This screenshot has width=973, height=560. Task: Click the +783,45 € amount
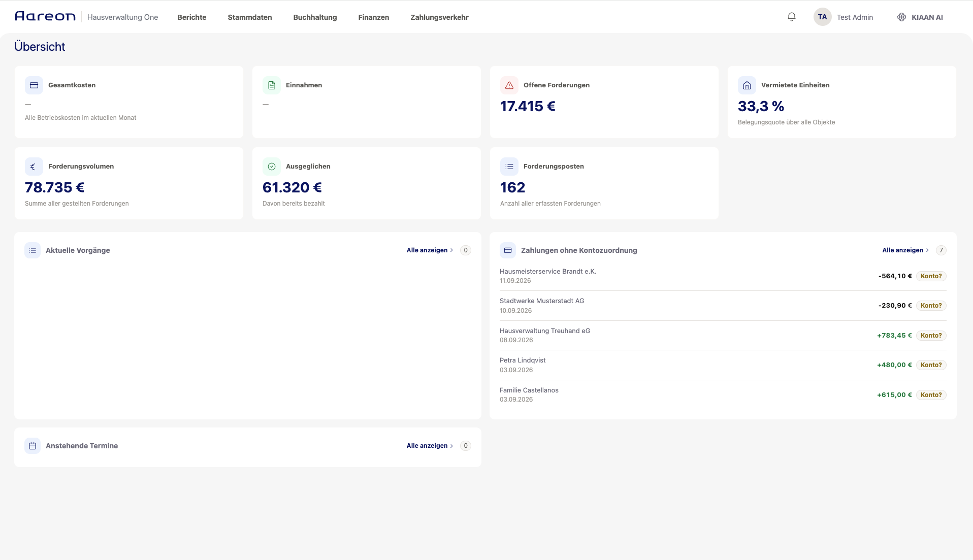pyautogui.click(x=894, y=336)
